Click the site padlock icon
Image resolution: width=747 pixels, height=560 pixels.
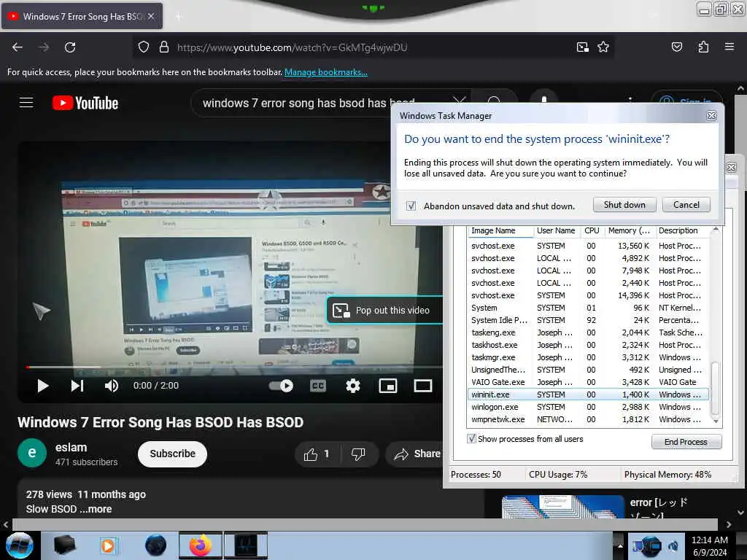tap(164, 47)
